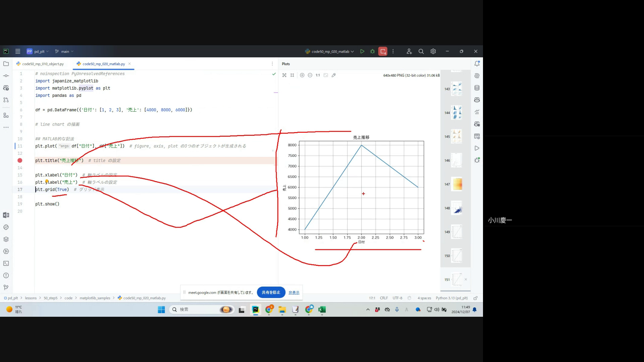Open the Notifications bell in right sidebar
Viewport: 644px width, 362px height.
[477, 64]
